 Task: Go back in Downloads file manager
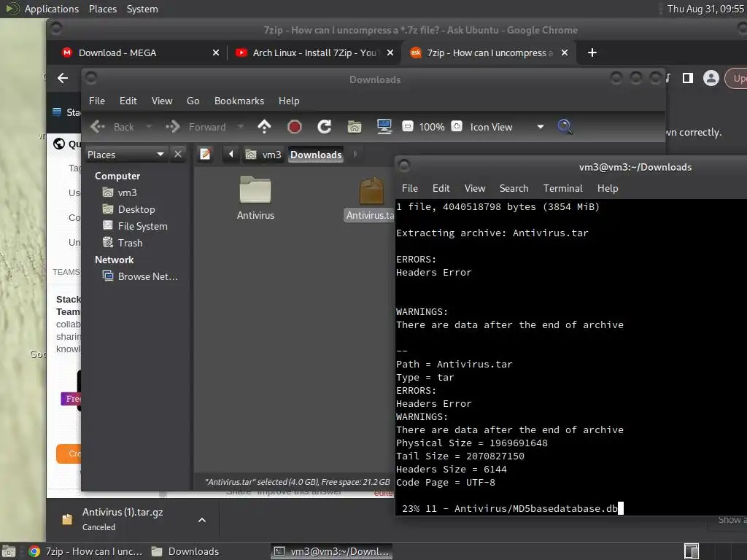(112, 127)
